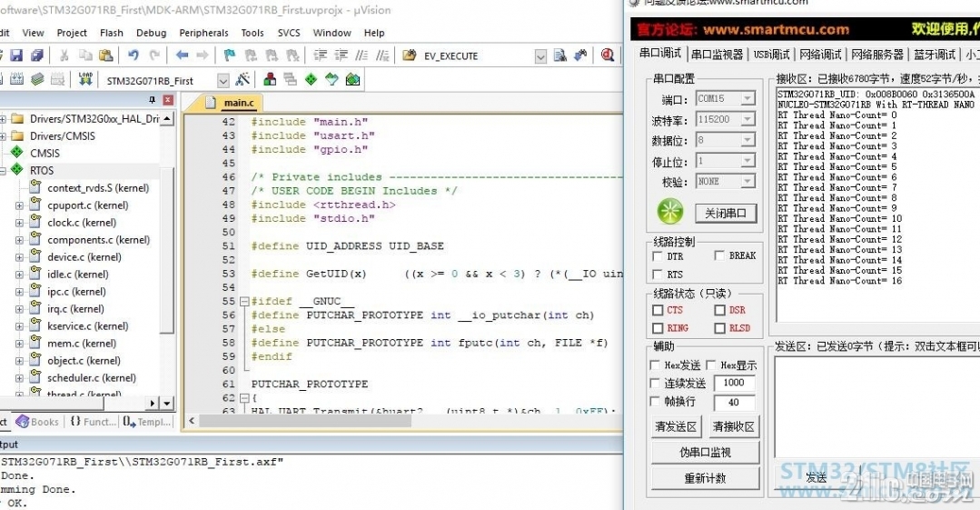Click the Redo arrow icon
980x510 pixels.
click(154, 55)
